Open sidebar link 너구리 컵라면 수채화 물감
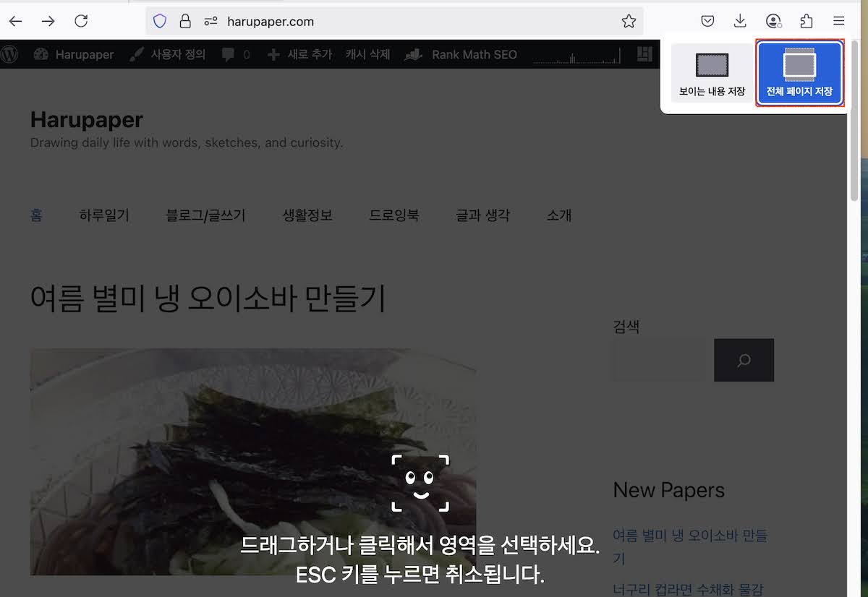This screenshot has height=597, width=868. click(688, 589)
